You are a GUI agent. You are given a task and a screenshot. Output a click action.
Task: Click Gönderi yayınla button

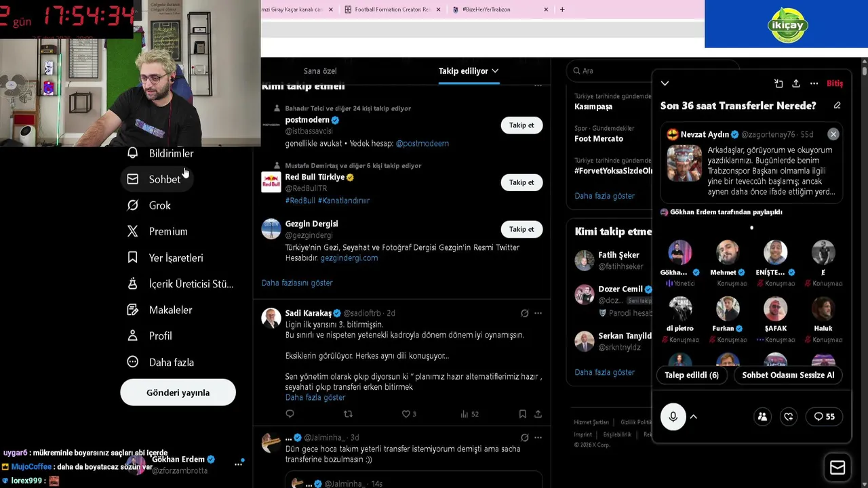tap(178, 392)
